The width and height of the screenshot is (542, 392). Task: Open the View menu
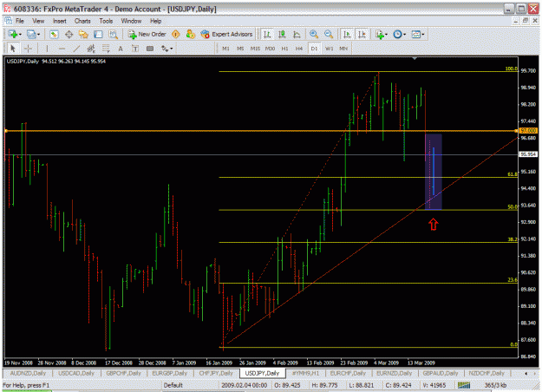(38, 21)
